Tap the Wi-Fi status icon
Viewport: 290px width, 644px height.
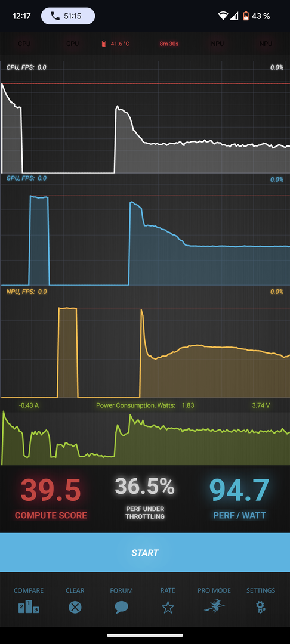[223, 16]
